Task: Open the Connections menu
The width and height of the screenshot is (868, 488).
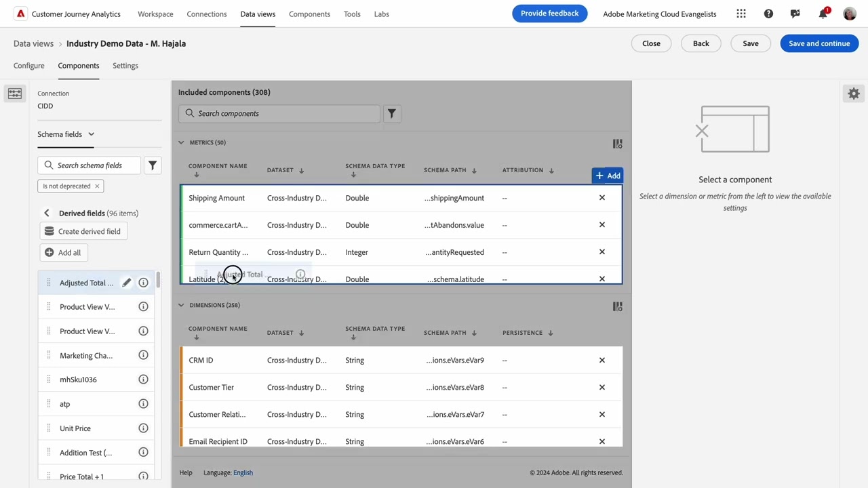Action: point(207,14)
